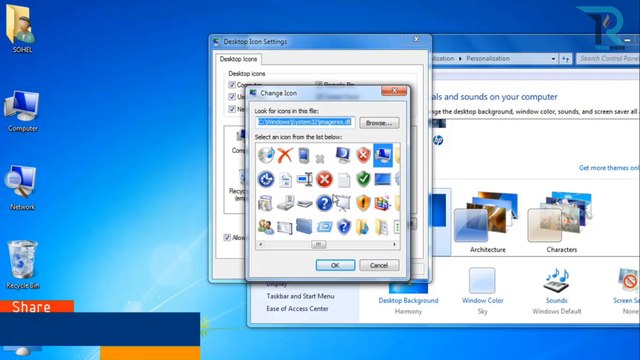Choose the blank page icon
Screen dimensions: 640x360
click(344, 180)
